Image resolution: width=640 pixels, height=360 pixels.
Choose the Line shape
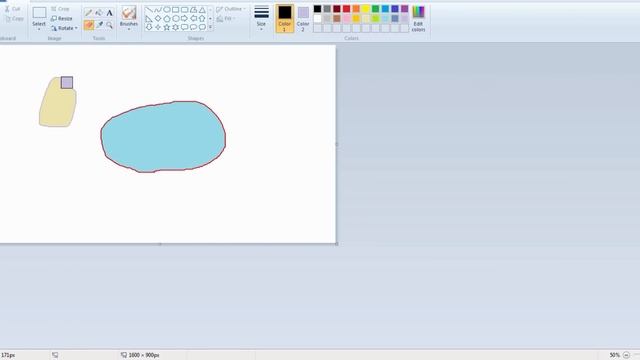click(149, 10)
